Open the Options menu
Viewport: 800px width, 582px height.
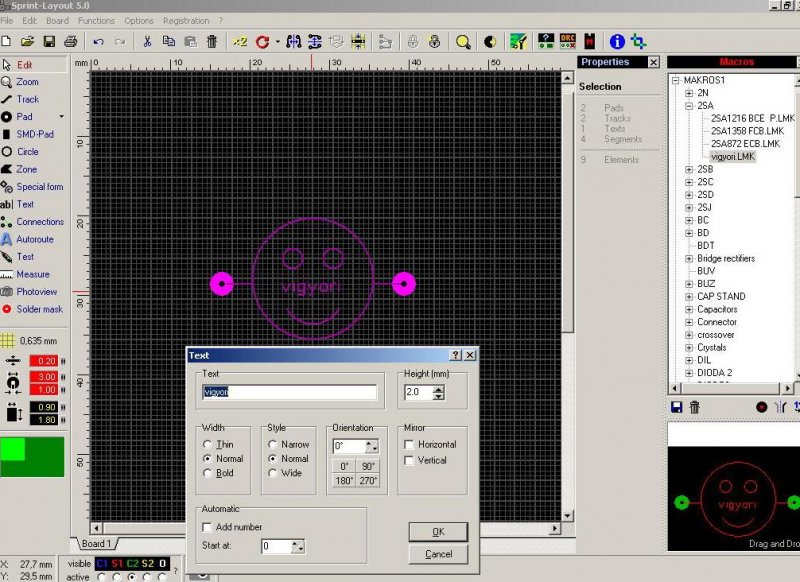[x=139, y=21]
